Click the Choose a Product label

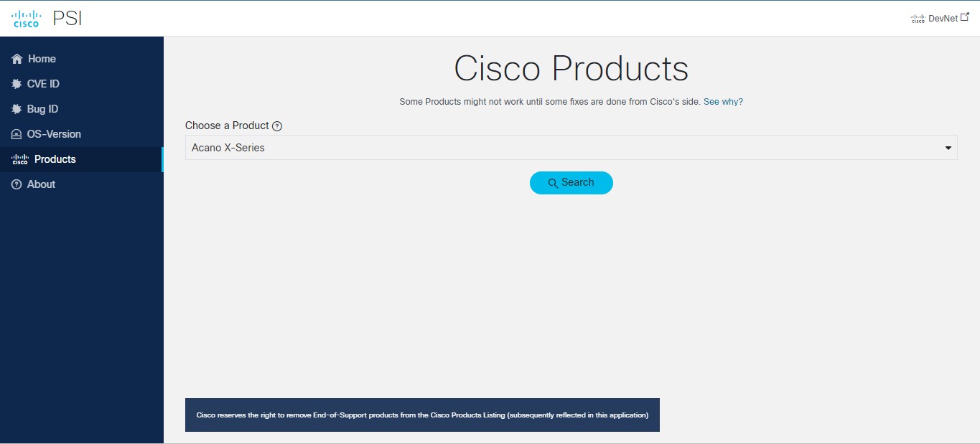[227, 126]
